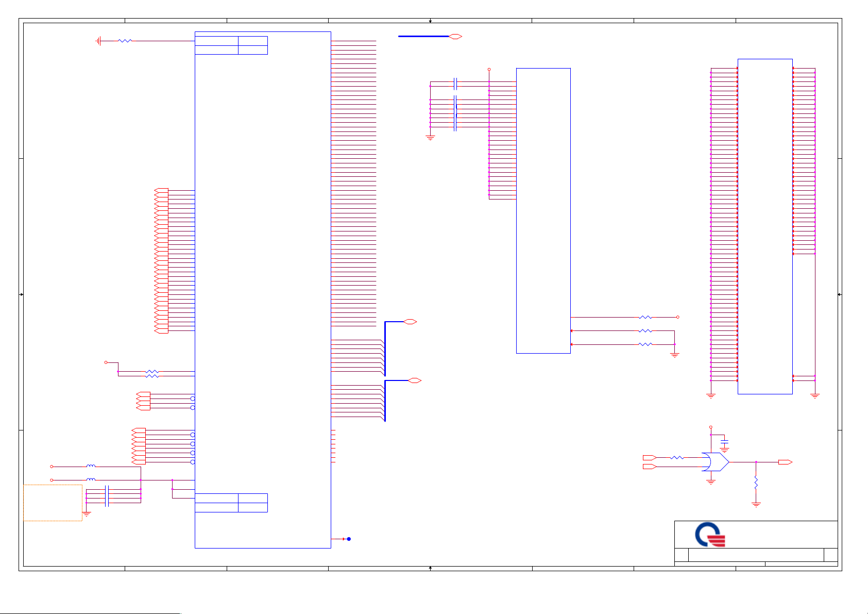This screenshot has width=868, height=614.
Task: Select the series resistor on the OR gate's input
Action: pyautogui.click(x=677, y=458)
